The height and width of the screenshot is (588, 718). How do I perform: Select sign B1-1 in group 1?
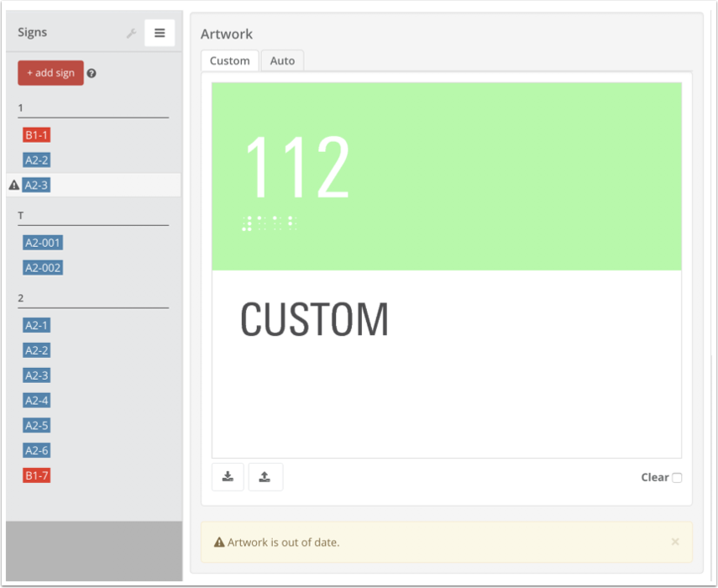coord(37,135)
